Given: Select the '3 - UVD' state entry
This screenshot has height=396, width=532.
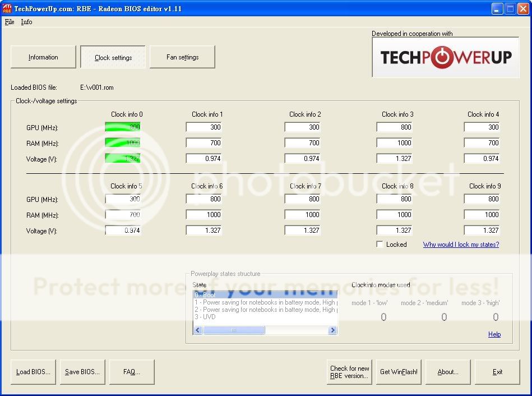Looking at the screenshot, I should click(205, 317).
